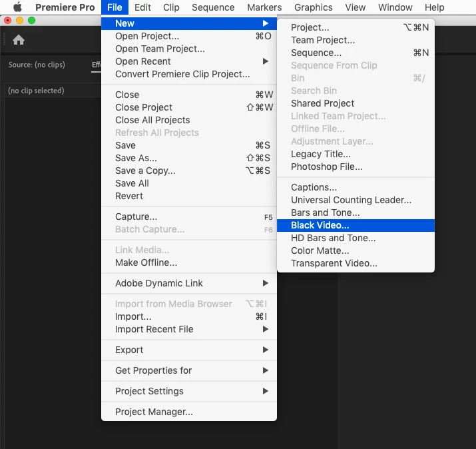
Task: Choose Bars and Tone...
Action: coord(356,213)
